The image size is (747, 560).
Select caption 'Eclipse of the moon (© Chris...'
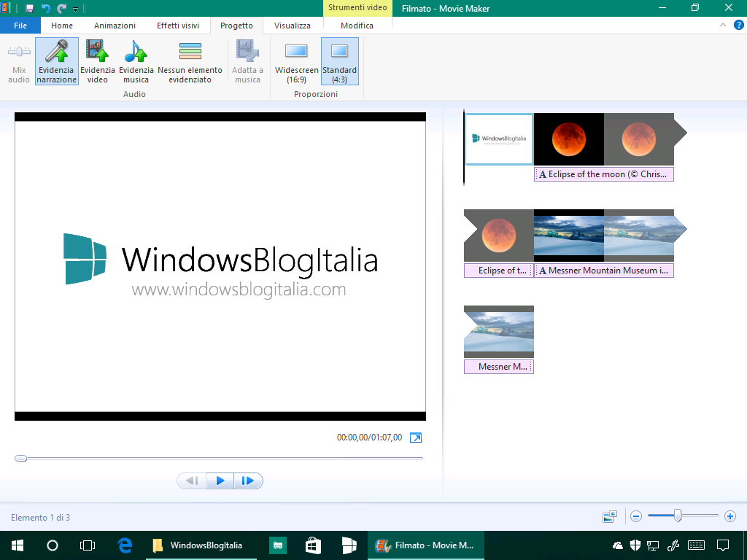tap(603, 174)
